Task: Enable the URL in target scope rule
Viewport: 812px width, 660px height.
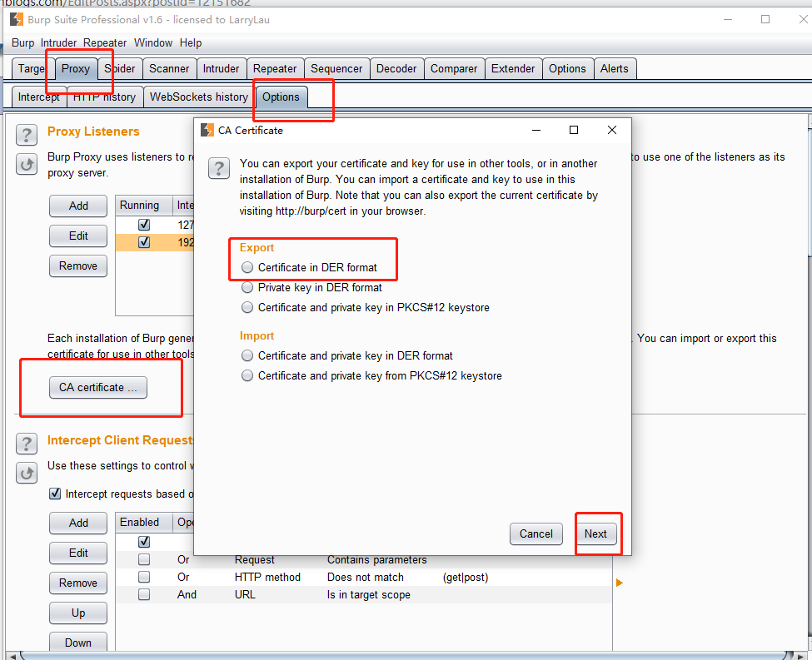Action: pyautogui.click(x=144, y=594)
